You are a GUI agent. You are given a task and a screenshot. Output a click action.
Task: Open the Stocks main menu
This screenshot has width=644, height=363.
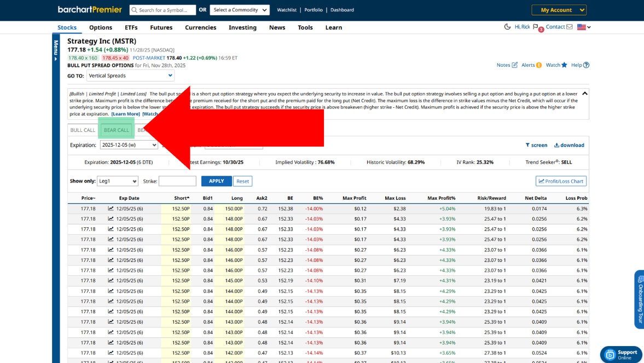[67, 27]
